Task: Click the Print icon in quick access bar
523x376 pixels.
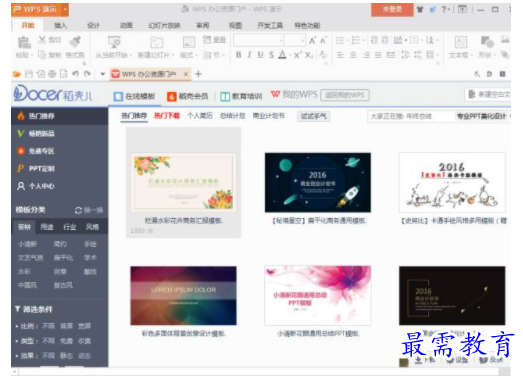Action: (52, 74)
